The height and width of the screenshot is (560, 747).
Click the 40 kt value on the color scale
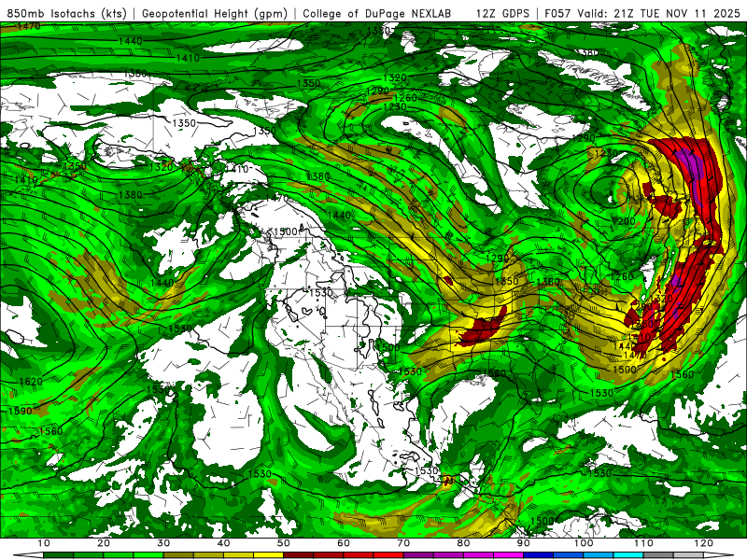223,543
